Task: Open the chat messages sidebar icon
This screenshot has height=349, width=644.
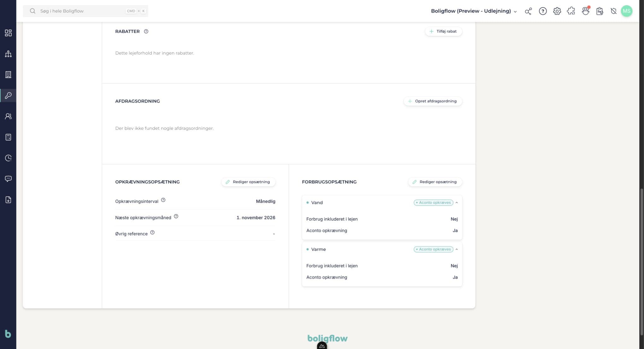Action: [8, 179]
